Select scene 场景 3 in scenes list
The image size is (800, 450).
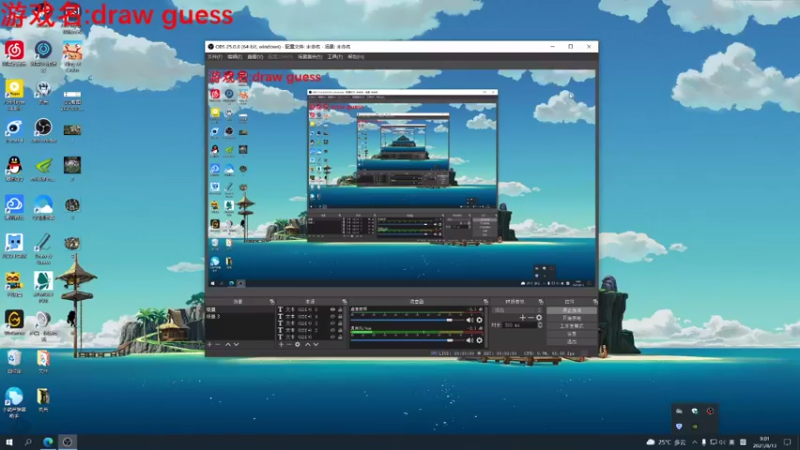[240, 317]
